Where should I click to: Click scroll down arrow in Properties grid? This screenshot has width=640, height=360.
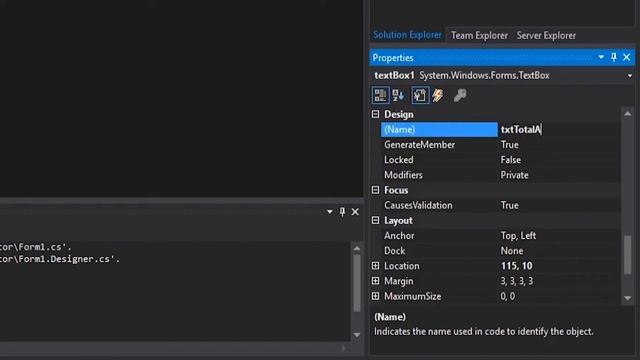coord(628,298)
